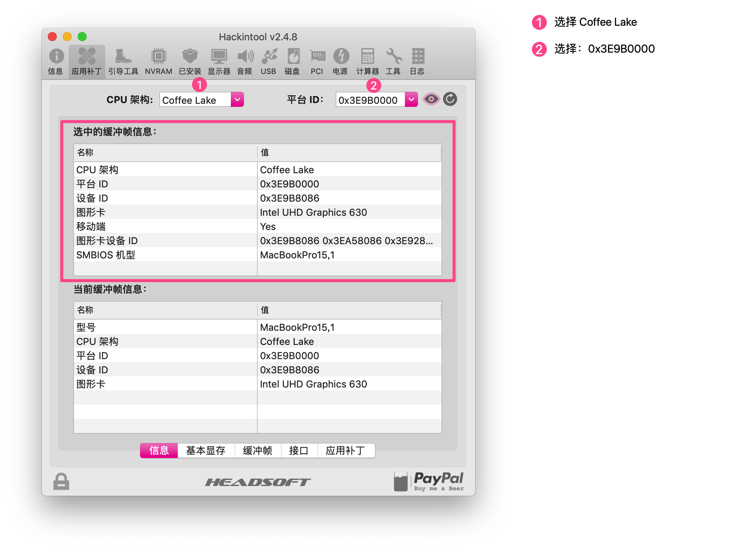
Task: Toggle the eye visibility icon near platform ID
Action: pyautogui.click(x=431, y=99)
